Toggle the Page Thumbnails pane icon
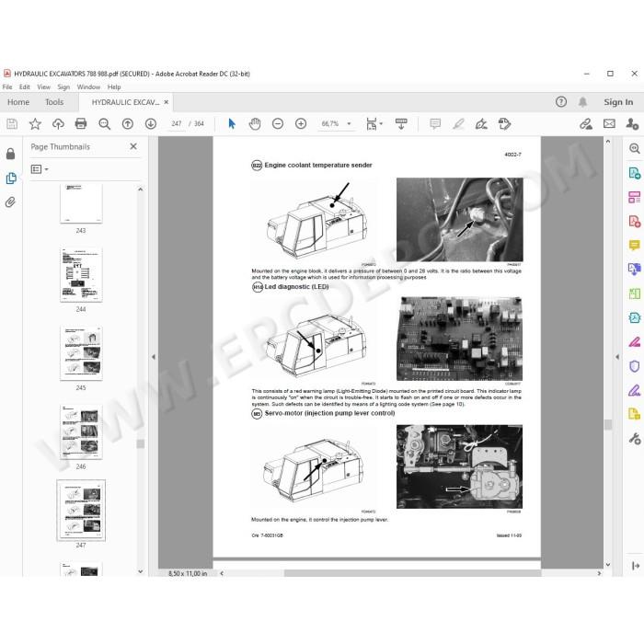644x644 pixels. pos(11,178)
